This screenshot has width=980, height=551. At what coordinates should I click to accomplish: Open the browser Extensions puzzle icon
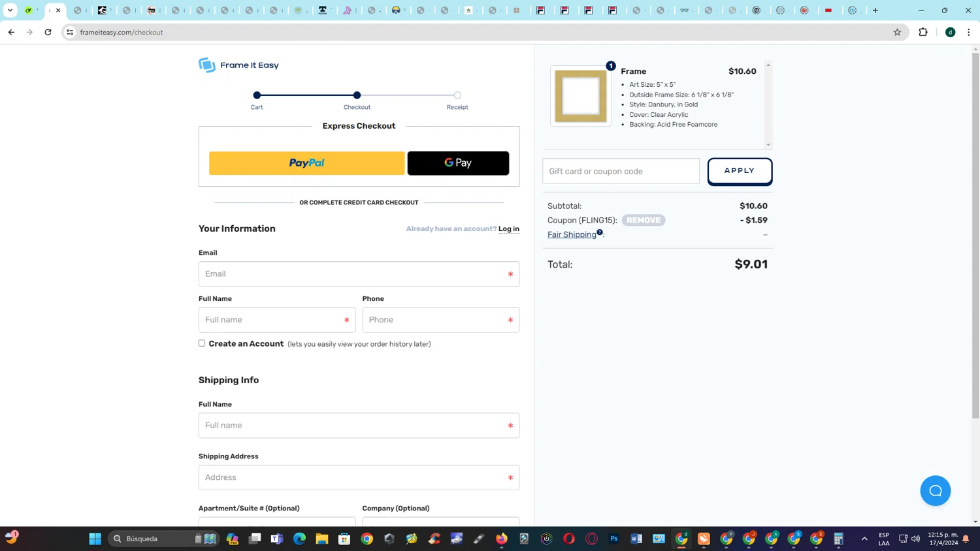tap(923, 32)
